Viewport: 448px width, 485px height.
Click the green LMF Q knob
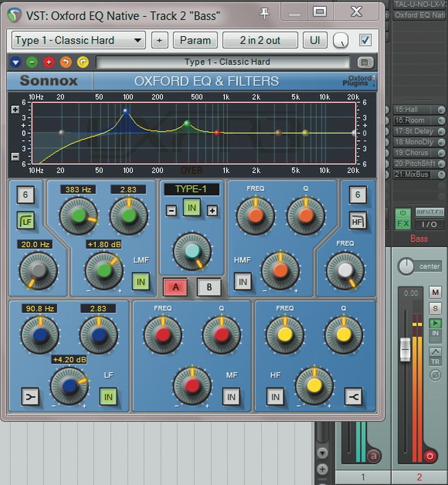pos(129,216)
